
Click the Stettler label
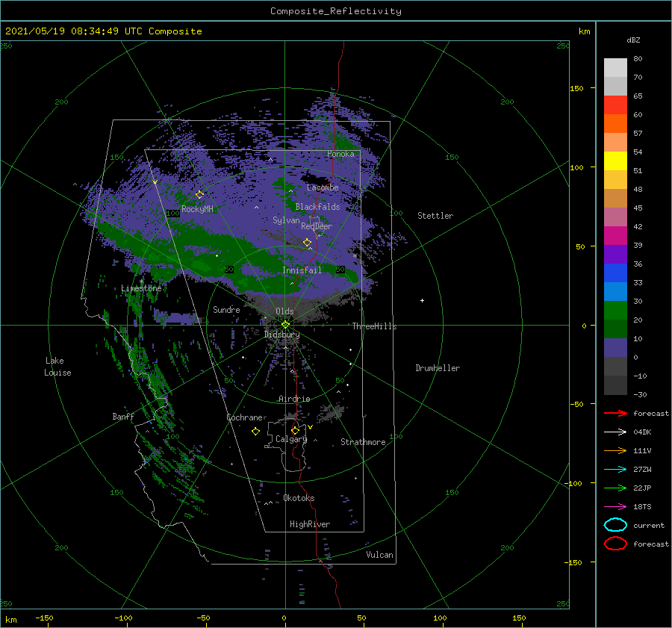click(x=435, y=216)
